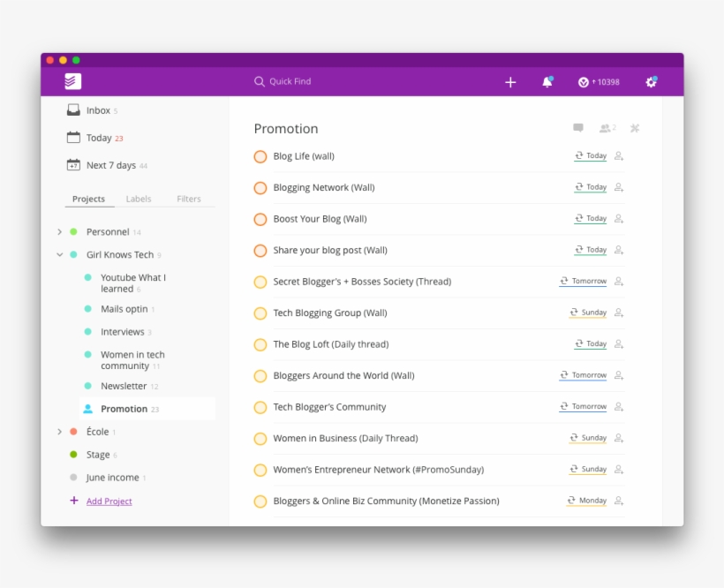This screenshot has height=588, width=724.
Task: Open notifications via the bell icon
Action: (547, 81)
